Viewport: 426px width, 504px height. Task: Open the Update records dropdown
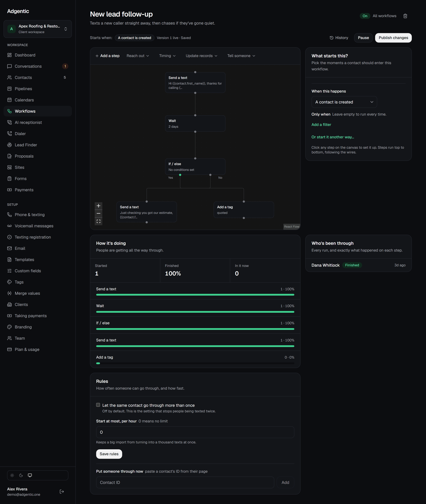pyautogui.click(x=201, y=56)
